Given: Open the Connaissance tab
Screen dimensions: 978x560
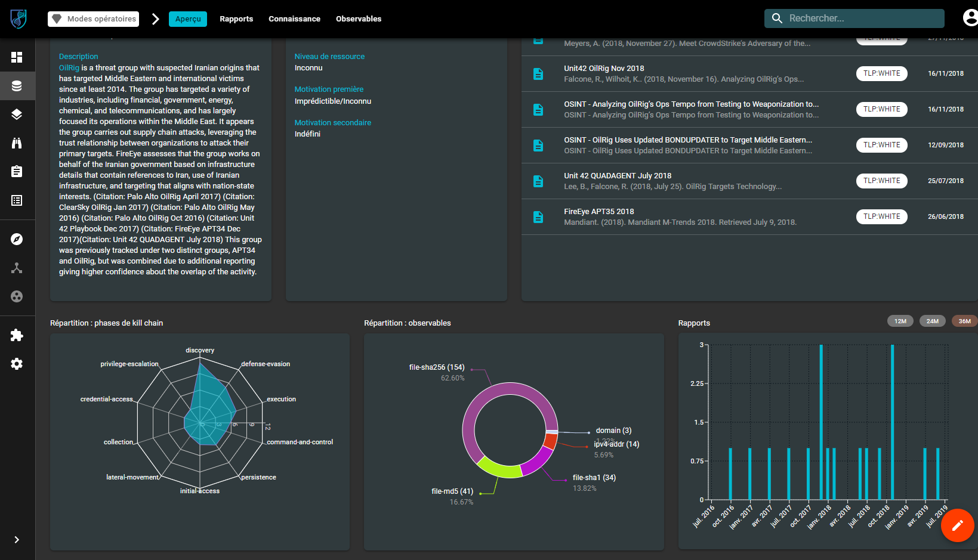Looking at the screenshot, I should pos(294,19).
